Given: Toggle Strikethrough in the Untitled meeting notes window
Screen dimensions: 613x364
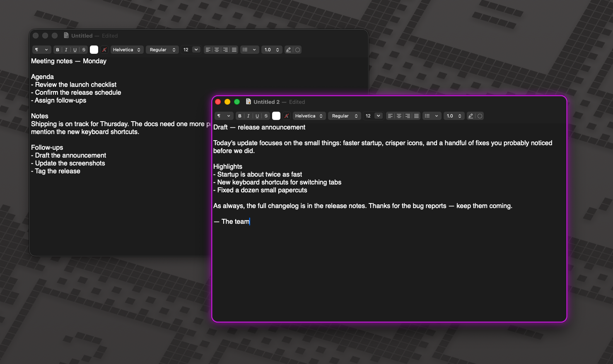Looking at the screenshot, I should click(x=84, y=50).
